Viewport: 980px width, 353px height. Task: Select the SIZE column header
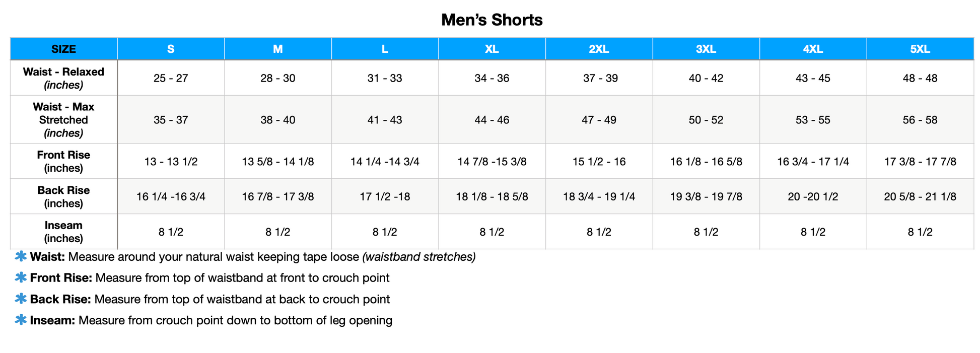(x=63, y=49)
